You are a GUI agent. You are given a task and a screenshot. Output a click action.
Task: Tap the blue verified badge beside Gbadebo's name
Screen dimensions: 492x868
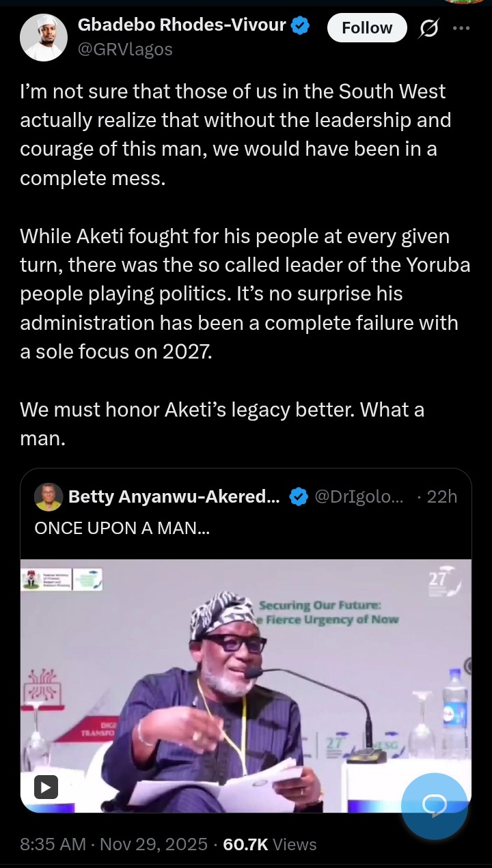point(301,27)
